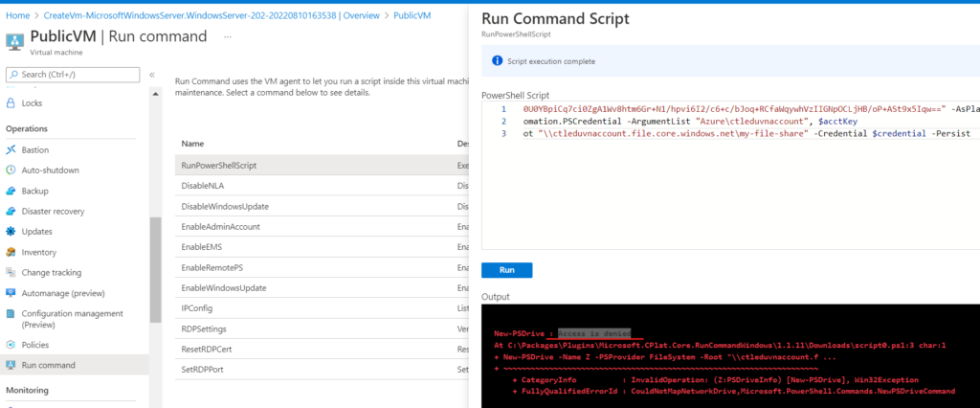Click the Locks icon in sidebar
This screenshot has height=408, width=980.
[11, 103]
